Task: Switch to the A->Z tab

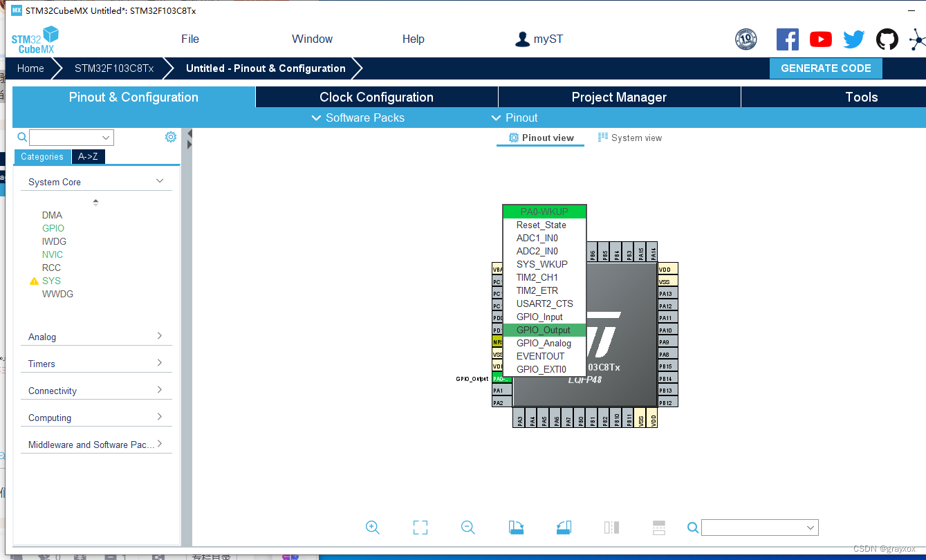Action: pos(88,157)
